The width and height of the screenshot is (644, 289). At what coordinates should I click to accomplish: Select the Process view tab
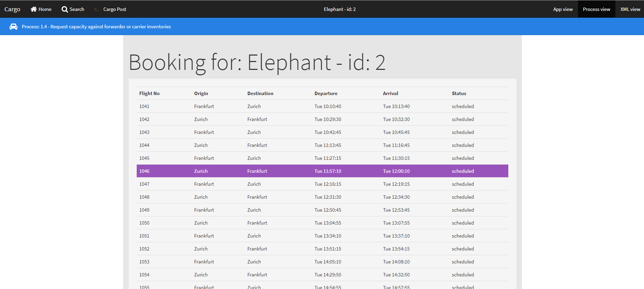point(596,9)
